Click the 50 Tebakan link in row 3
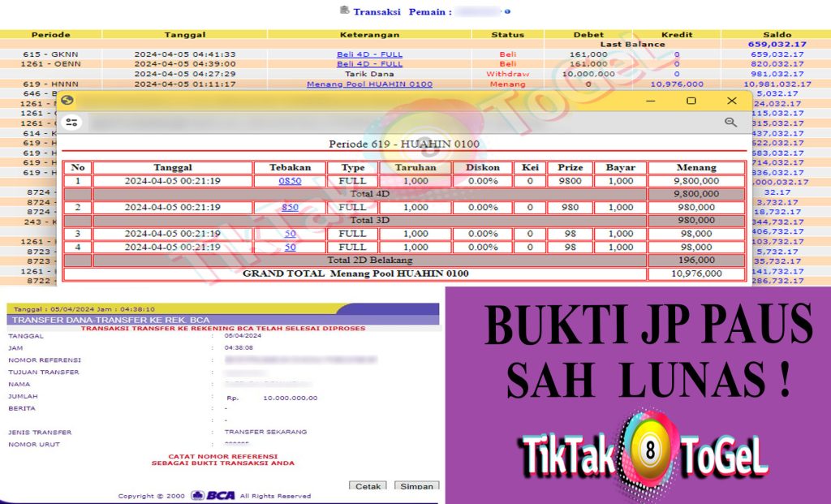 (290, 234)
